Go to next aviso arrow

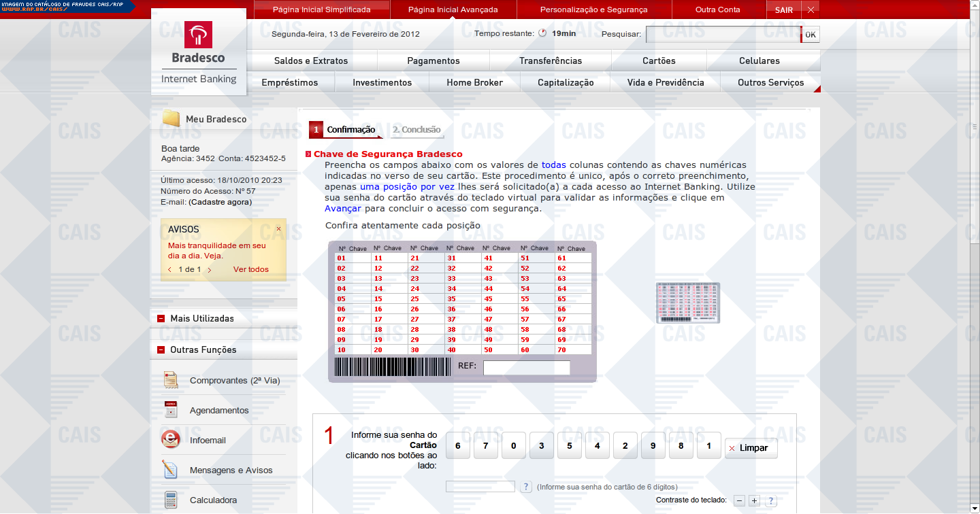pyautogui.click(x=209, y=270)
